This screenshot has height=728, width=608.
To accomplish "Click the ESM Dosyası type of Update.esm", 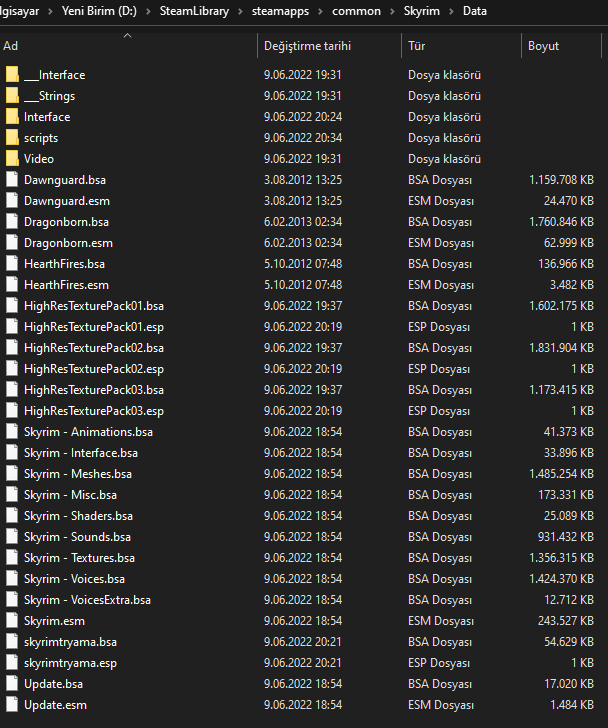I will pos(440,704).
